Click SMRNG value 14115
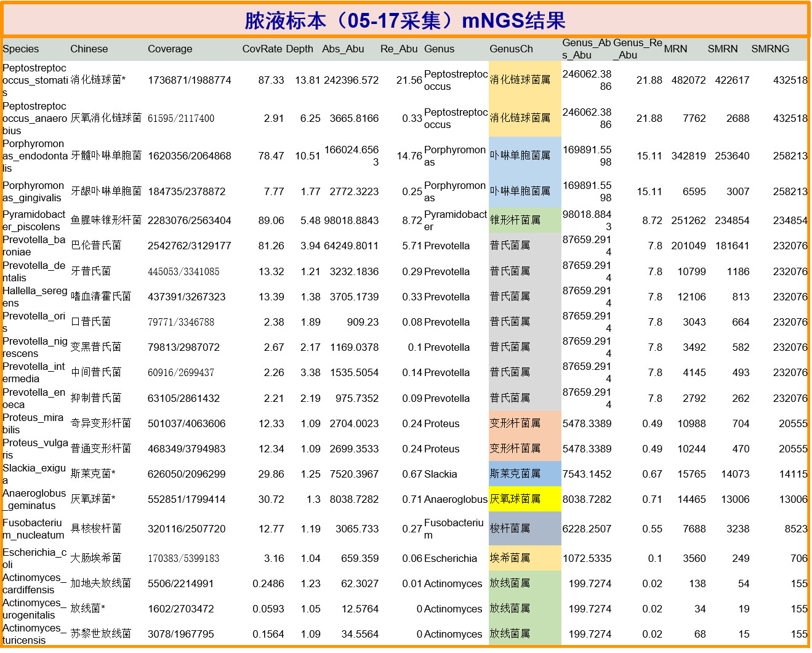The height and width of the screenshot is (653, 812). [794, 474]
